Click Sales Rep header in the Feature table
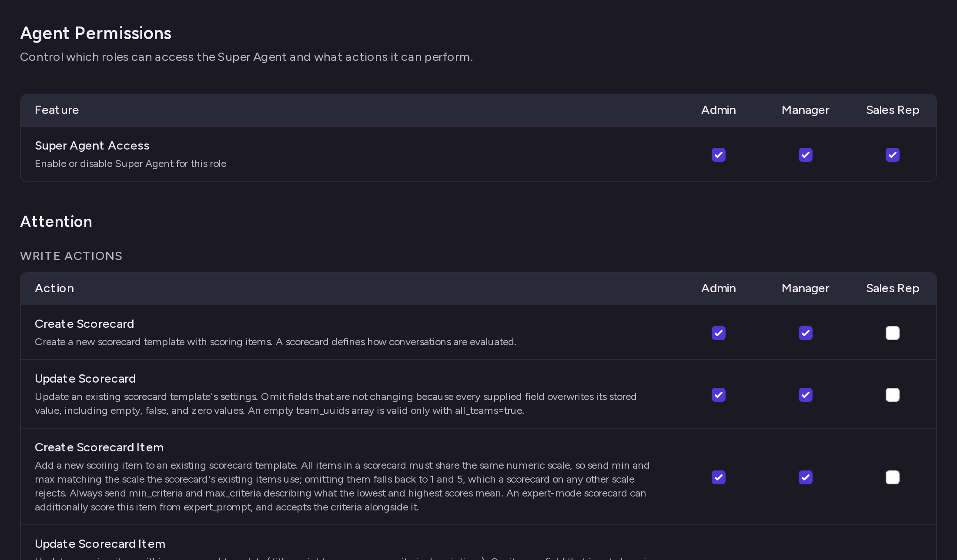The width and height of the screenshot is (957, 560). [x=893, y=110]
